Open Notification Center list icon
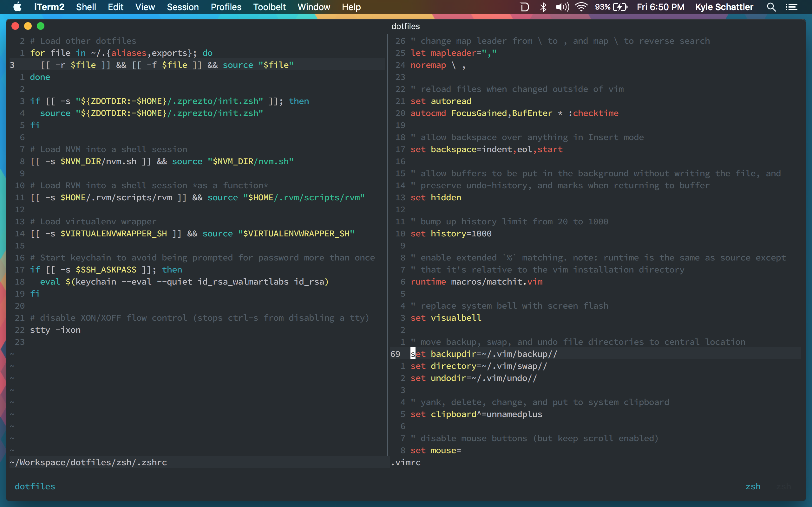Image resolution: width=812 pixels, height=507 pixels. coord(791,7)
